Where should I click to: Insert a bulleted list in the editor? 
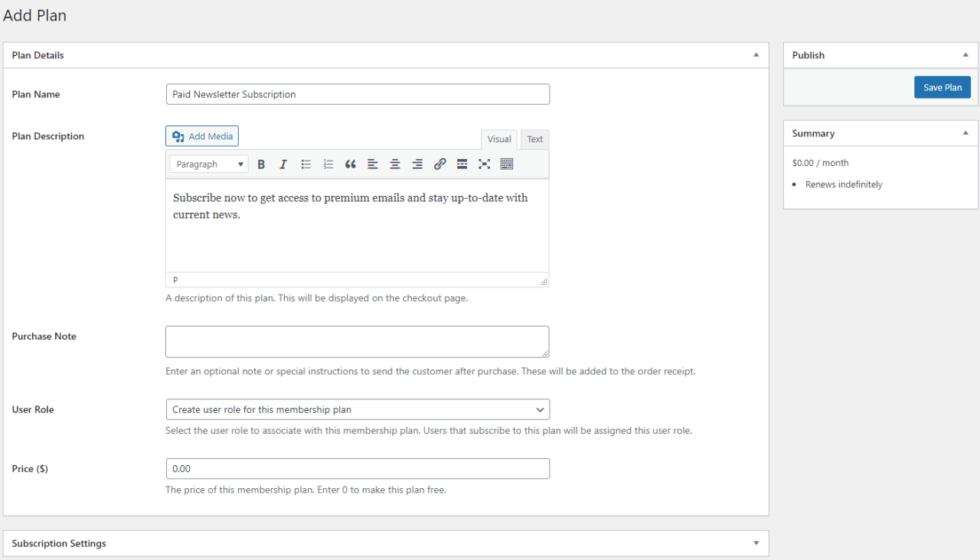[x=305, y=164]
